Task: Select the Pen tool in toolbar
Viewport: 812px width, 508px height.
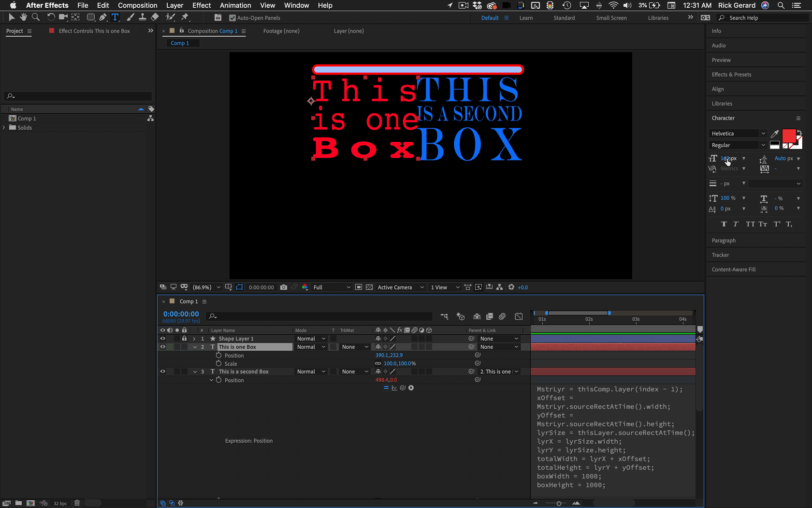Action: 102,17
